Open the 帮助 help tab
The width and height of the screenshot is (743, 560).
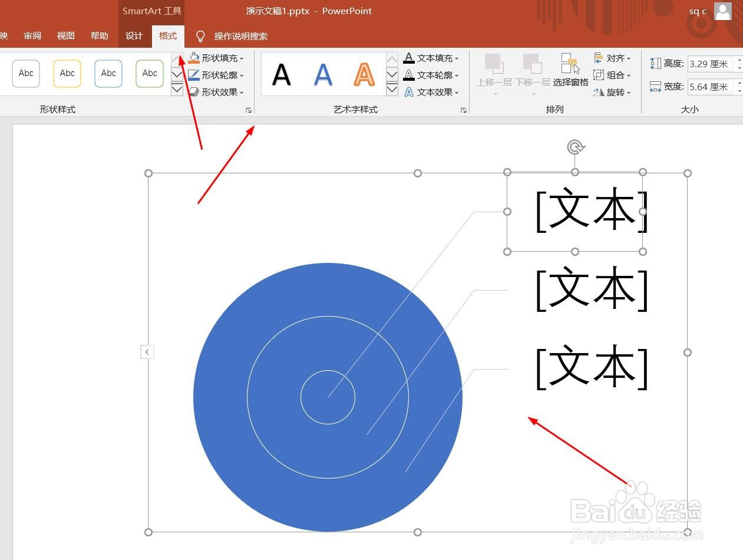(x=100, y=36)
